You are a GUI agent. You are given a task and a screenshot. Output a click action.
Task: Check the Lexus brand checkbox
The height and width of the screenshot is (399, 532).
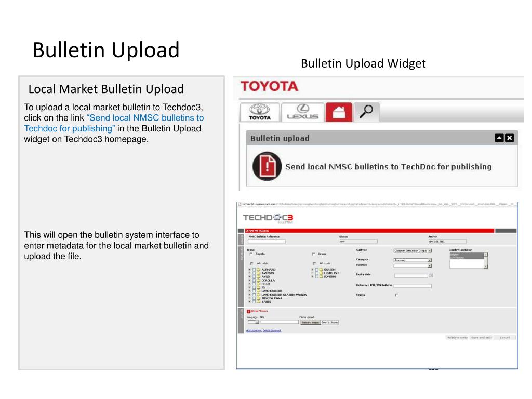(x=313, y=254)
